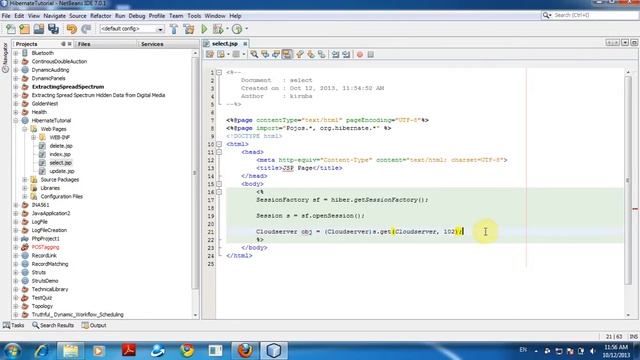Expand the Source Packages node
640x360 pixels.
(24, 180)
